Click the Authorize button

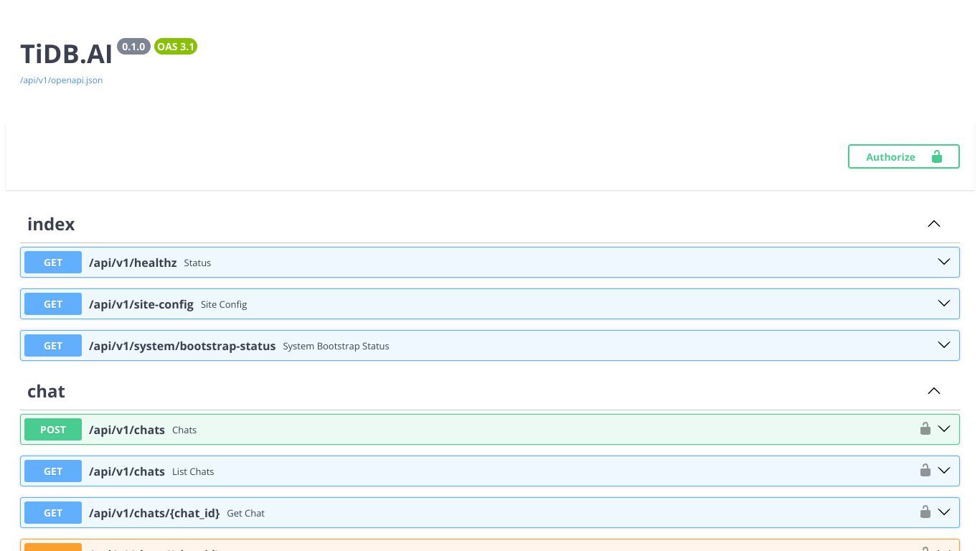pyautogui.click(x=903, y=156)
